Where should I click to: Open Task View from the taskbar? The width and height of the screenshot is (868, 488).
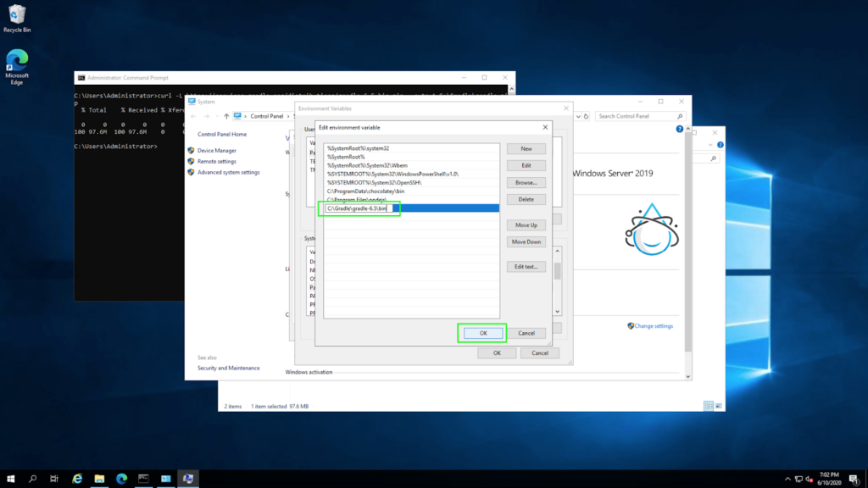coord(54,479)
